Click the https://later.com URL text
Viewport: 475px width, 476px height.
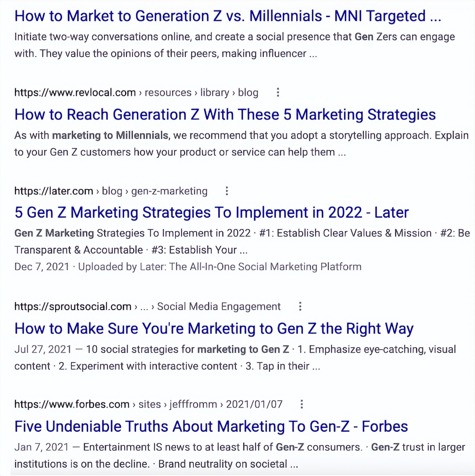pyautogui.click(x=53, y=191)
